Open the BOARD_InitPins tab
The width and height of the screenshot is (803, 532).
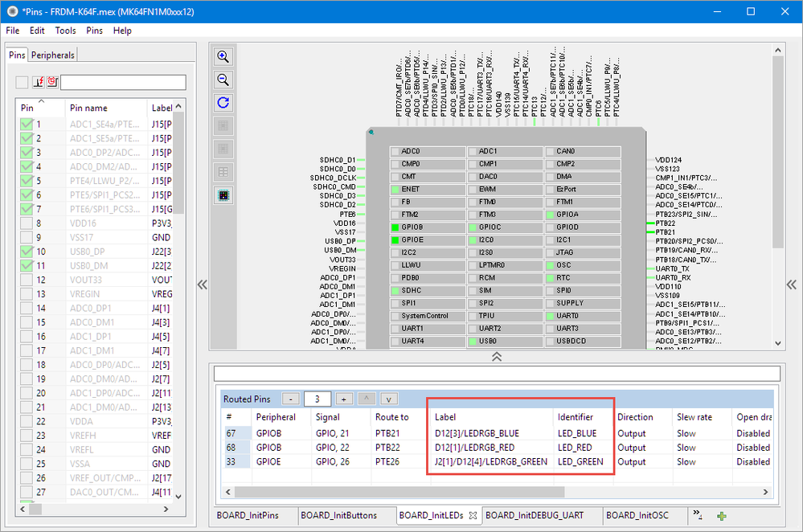248,516
